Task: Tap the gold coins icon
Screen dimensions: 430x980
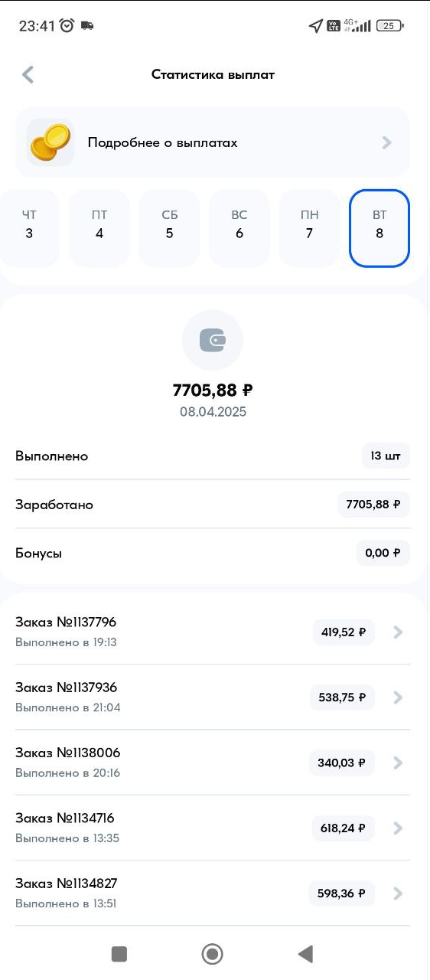Action: [50, 142]
